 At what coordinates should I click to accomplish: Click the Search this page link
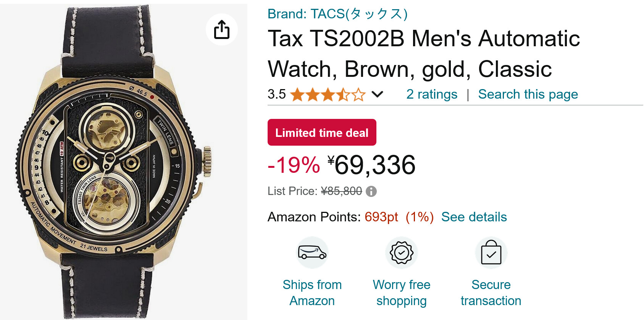(x=528, y=94)
